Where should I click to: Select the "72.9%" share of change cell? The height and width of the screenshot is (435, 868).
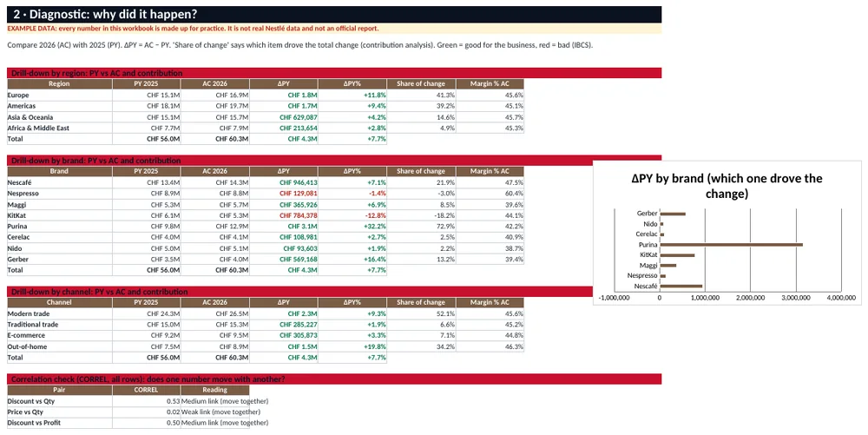[421, 226]
